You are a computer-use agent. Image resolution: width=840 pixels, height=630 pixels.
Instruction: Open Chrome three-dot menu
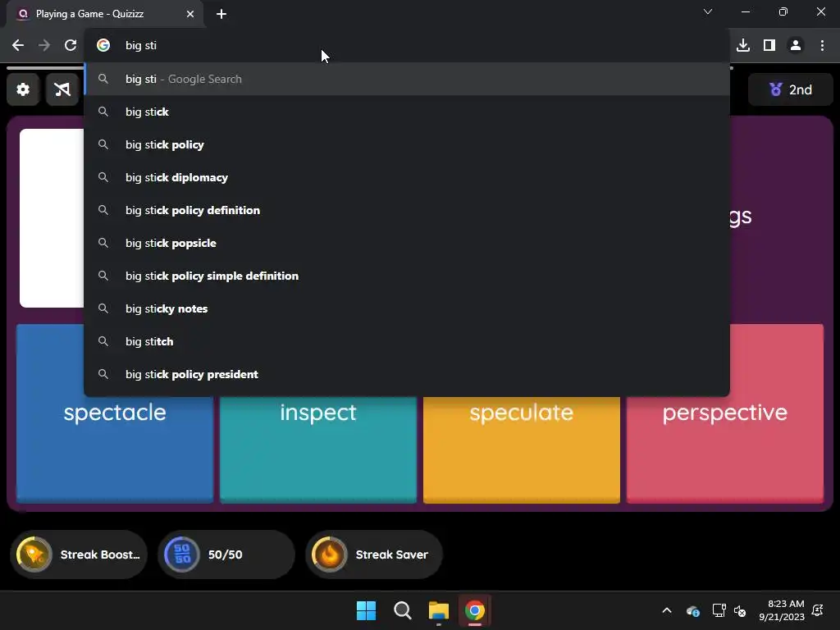coord(822,46)
